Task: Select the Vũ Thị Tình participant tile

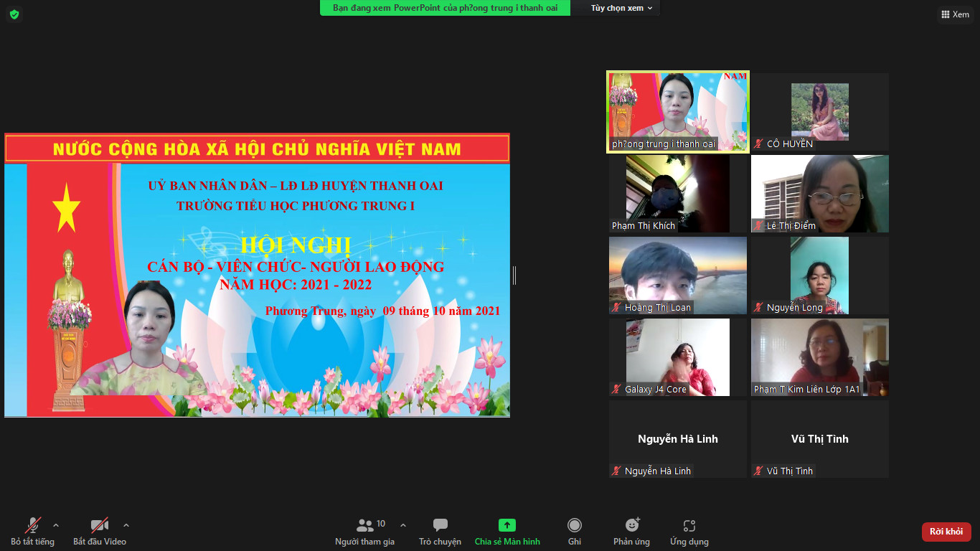Action: tap(819, 439)
